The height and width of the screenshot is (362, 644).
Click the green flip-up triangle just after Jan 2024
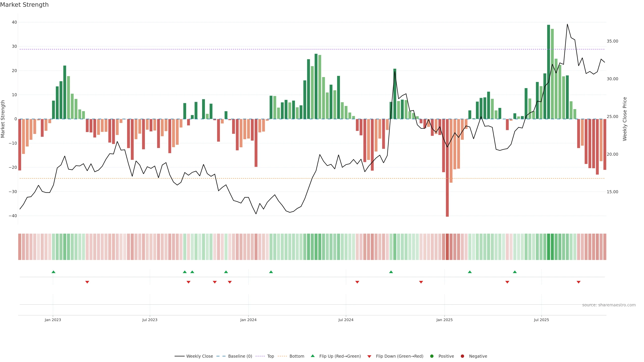point(271,272)
